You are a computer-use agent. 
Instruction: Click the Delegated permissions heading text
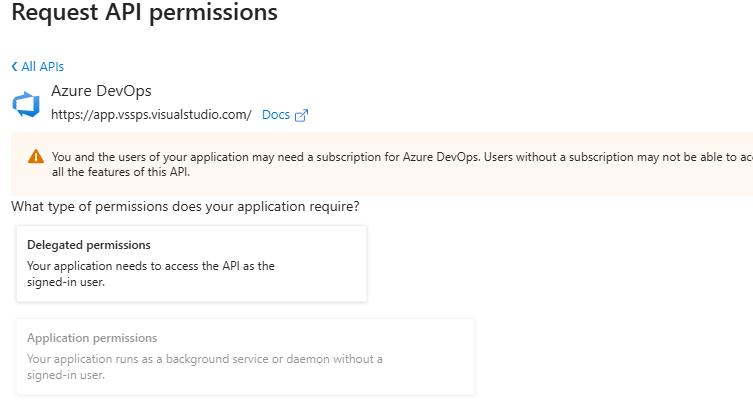pos(89,245)
